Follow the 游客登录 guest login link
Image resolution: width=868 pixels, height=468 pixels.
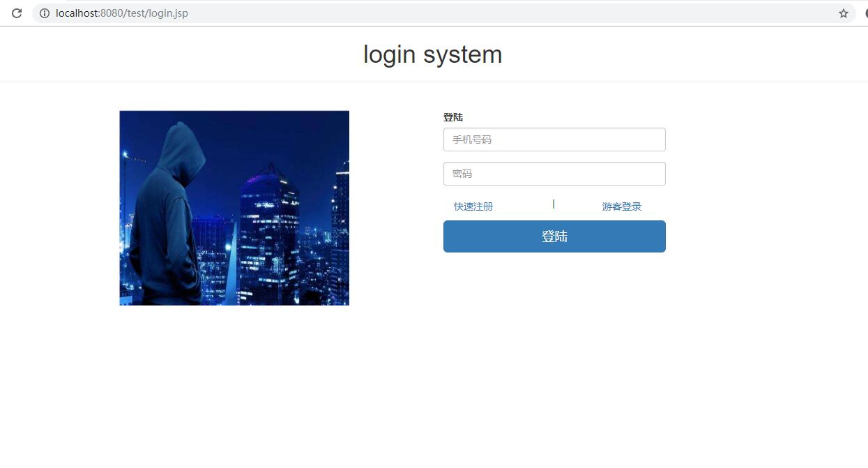pos(622,206)
